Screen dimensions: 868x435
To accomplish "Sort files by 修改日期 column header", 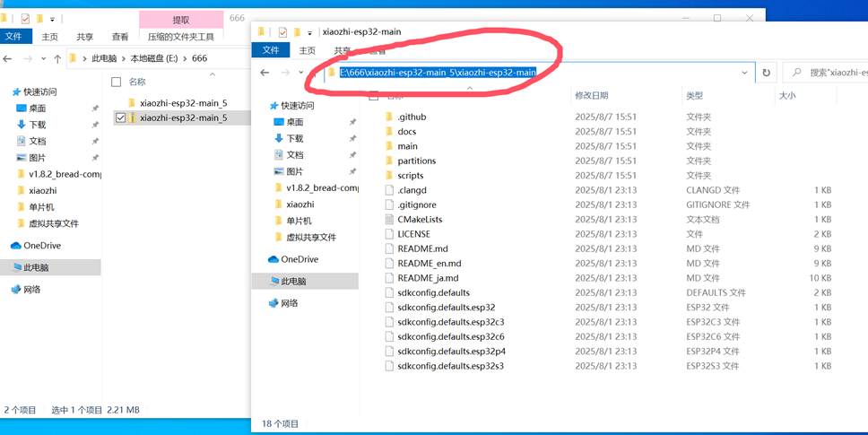I will coord(591,95).
